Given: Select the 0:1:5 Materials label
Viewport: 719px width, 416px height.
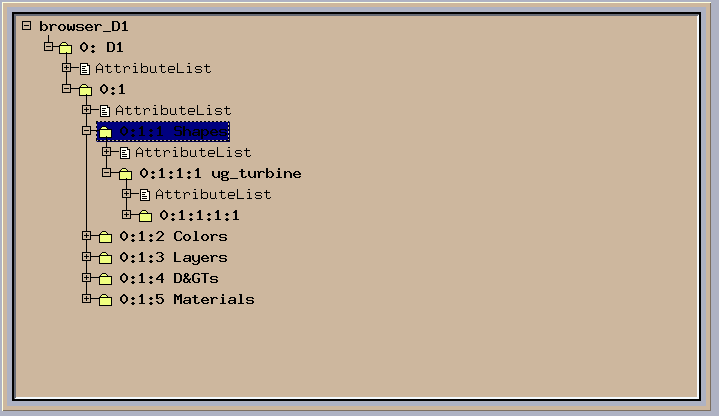Looking at the screenshot, I should 187,300.
